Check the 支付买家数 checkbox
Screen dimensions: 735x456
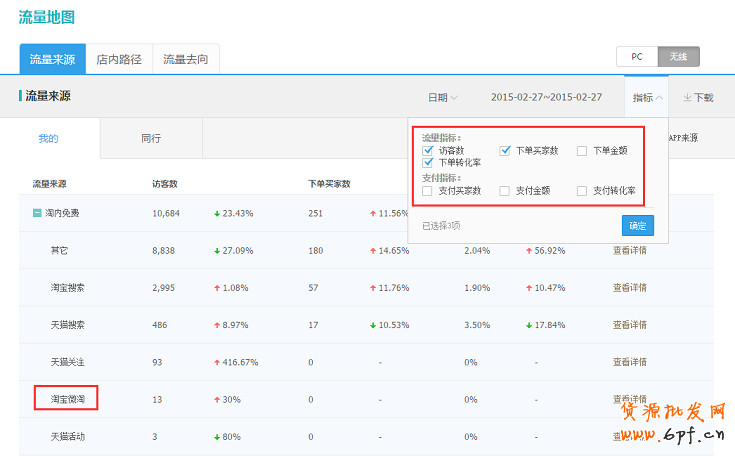pos(428,190)
